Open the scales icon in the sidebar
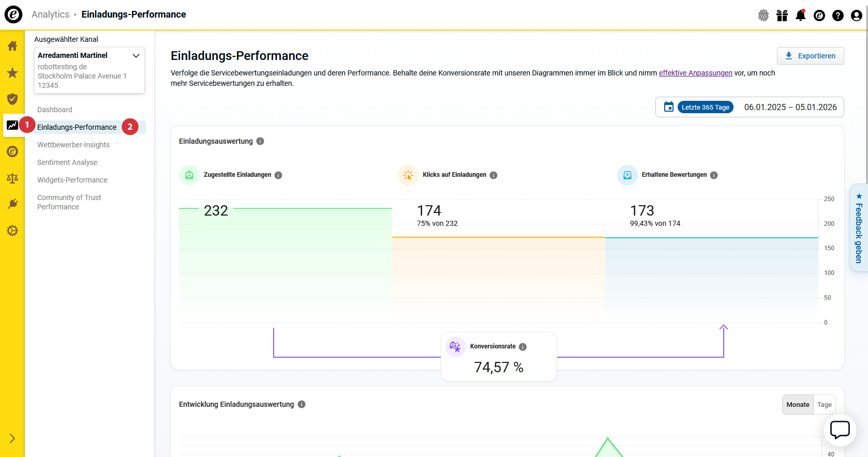The width and height of the screenshot is (868, 457). [12, 178]
